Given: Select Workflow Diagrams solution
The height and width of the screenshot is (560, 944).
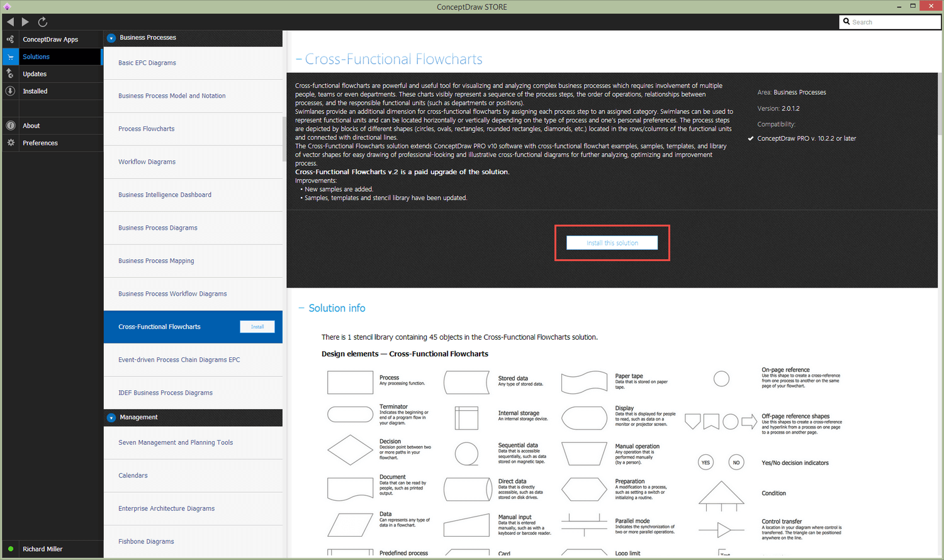Looking at the screenshot, I should point(193,162).
